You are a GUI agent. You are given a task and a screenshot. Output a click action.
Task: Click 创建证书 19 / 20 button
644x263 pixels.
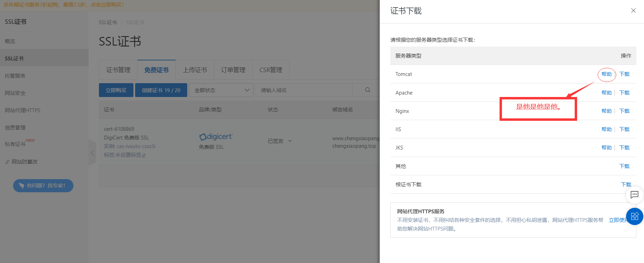[161, 90]
